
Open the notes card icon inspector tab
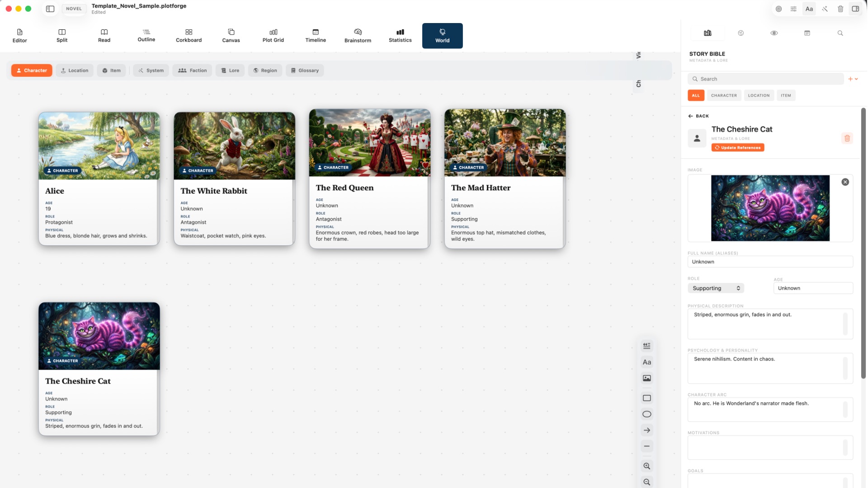(807, 33)
